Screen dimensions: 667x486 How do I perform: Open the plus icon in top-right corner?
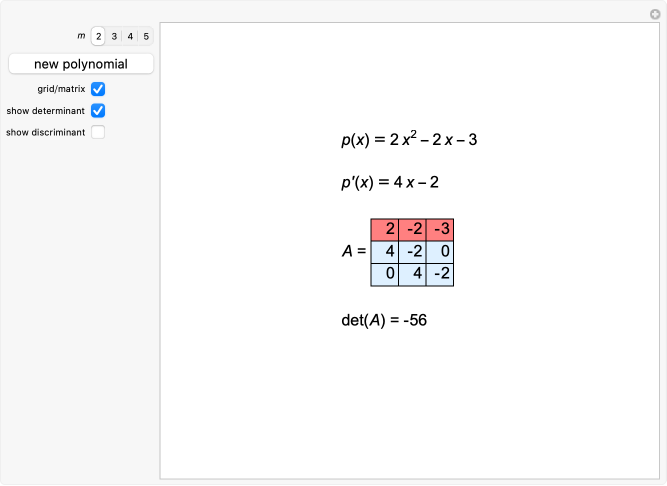655,14
